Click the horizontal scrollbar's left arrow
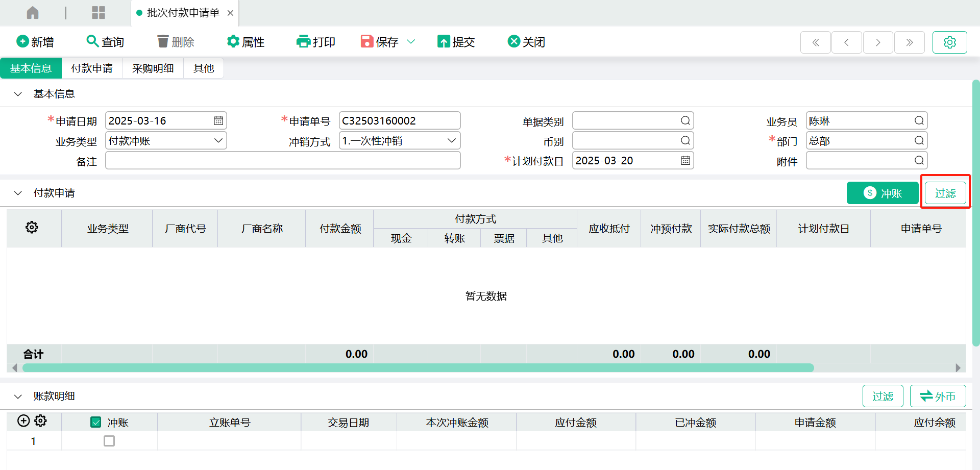The image size is (980, 470). pos(15,368)
